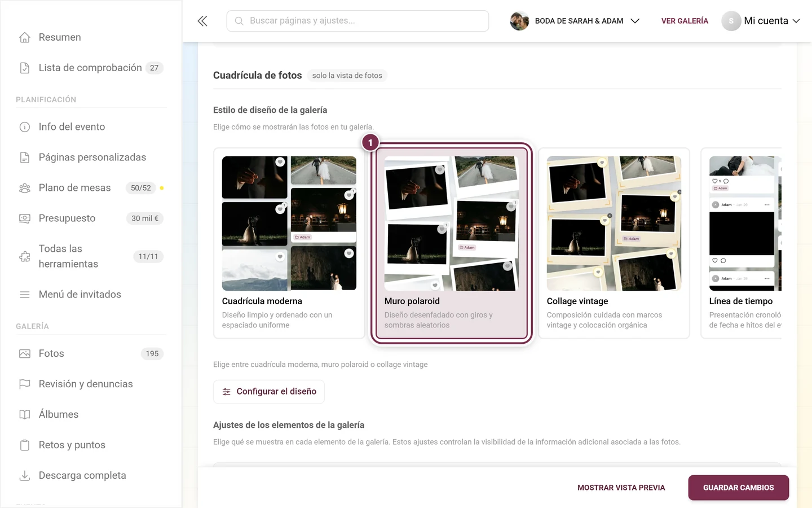Click the Resumen home icon

tap(25, 37)
